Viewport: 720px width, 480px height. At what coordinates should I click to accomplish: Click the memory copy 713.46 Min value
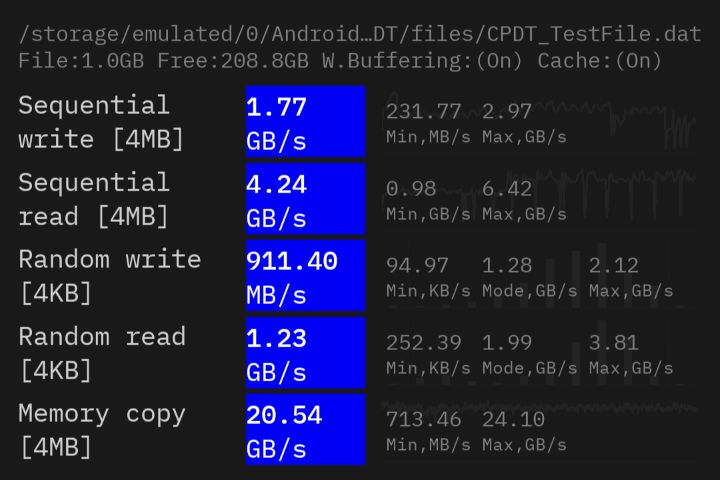pos(423,419)
